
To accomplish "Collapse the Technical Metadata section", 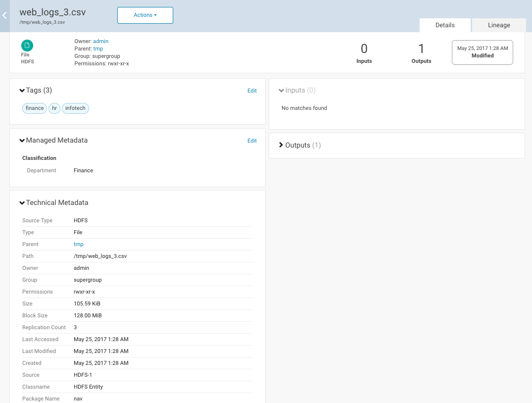I will pos(22,202).
